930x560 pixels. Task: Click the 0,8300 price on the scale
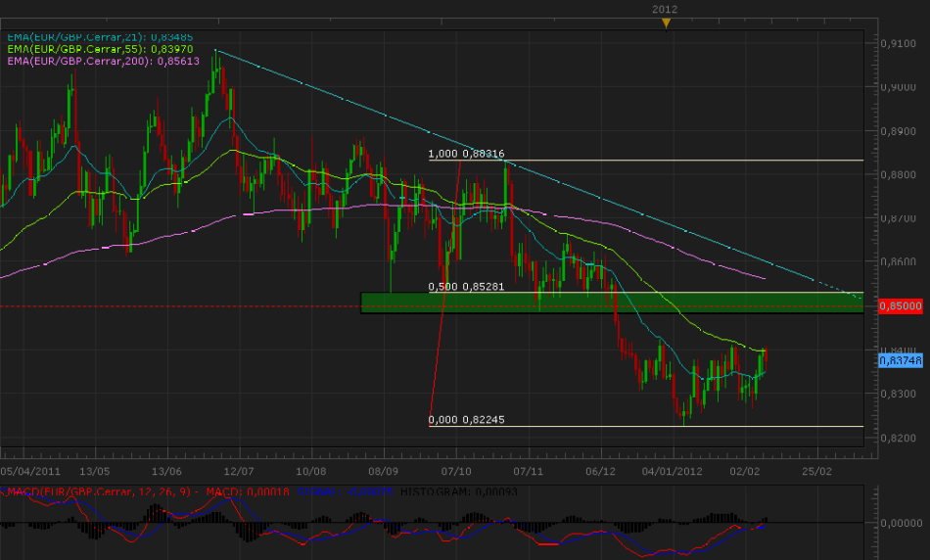pyautogui.click(x=897, y=395)
